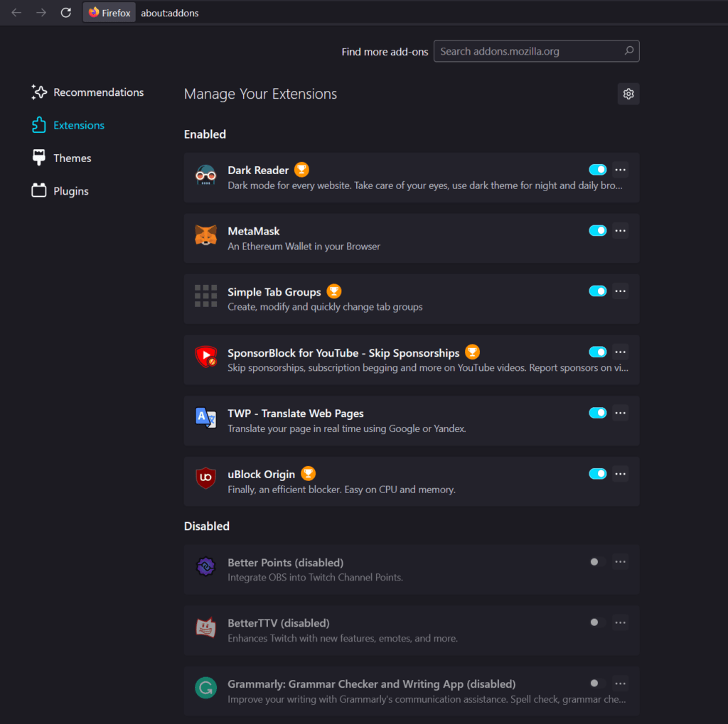Click the about:addons address text
Screen dimensions: 728x724
[x=169, y=13]
